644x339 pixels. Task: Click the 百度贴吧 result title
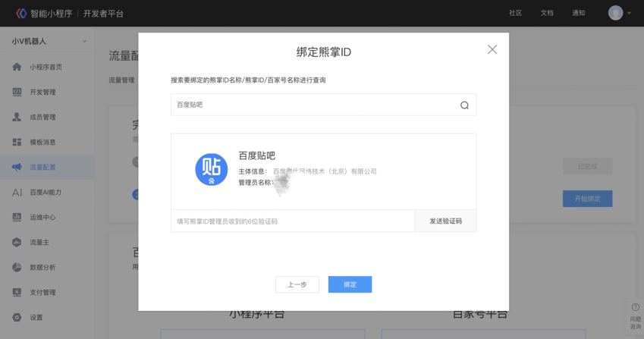(256, 155)
